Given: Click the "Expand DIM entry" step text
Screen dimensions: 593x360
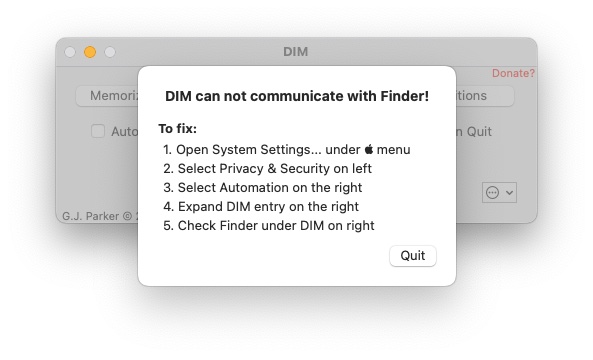Looking at the screenshot, I should coord(261,206).
